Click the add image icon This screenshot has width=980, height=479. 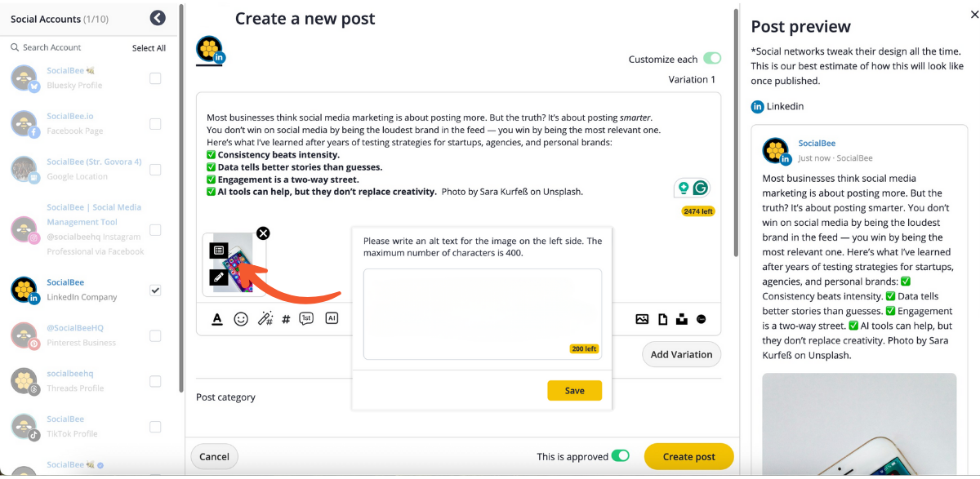pos(642,319)
